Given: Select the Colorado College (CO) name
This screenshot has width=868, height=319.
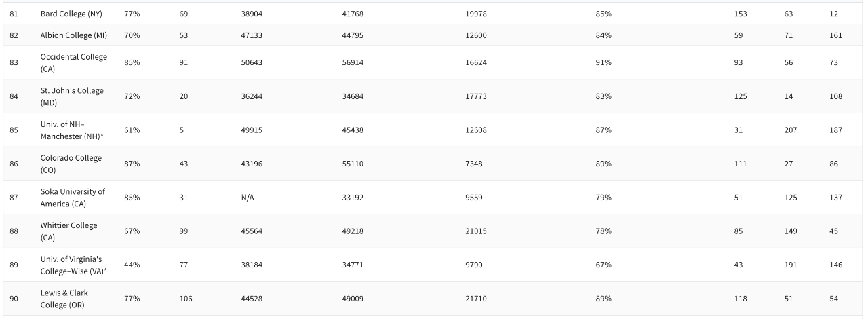Looking at the screenshot, I should 71,164.
